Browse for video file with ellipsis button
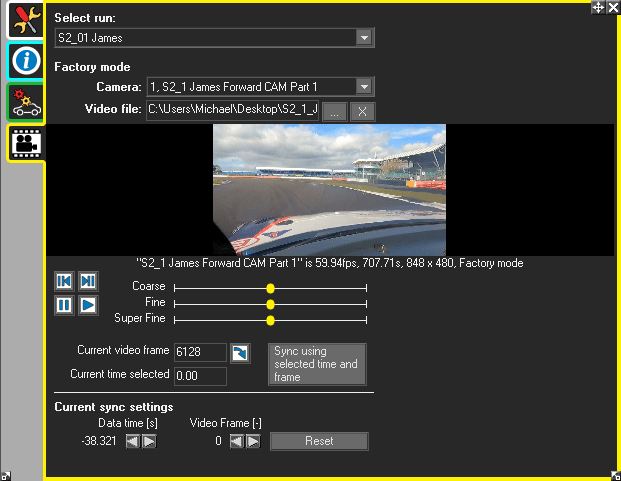This screenshot has height=481, width=621. [335, 110]
